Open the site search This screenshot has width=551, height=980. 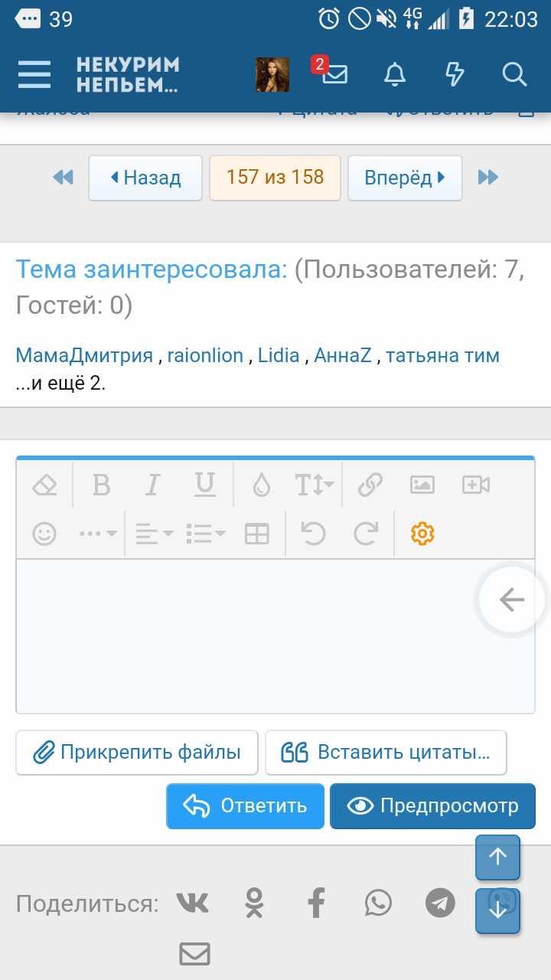[x=514, y=74]
